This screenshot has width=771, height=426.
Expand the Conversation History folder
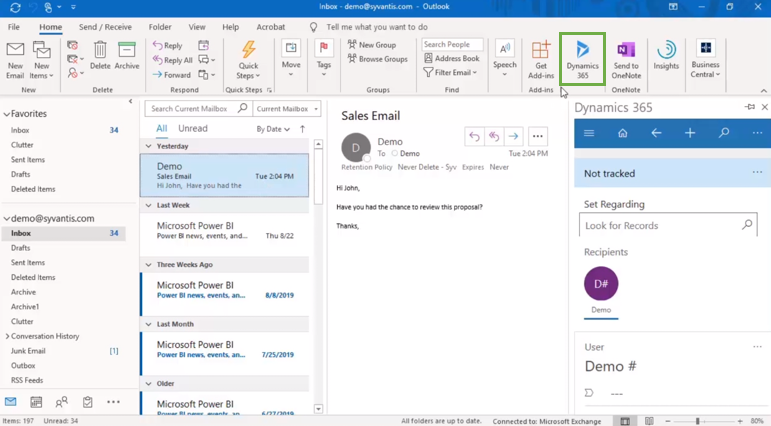pos(7,336)
